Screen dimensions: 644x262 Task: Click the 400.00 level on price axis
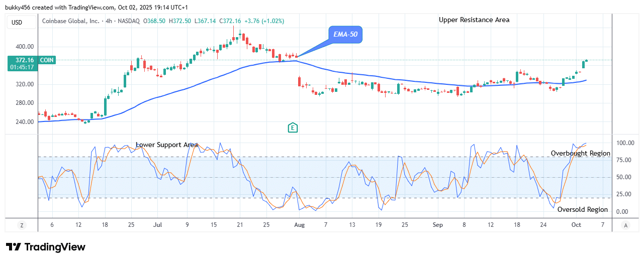[x=24, y=47]
